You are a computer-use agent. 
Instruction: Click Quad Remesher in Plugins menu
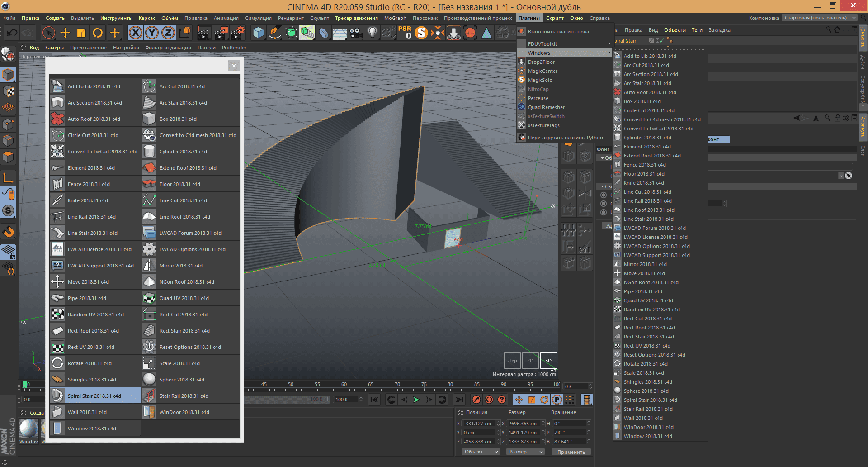564,107
